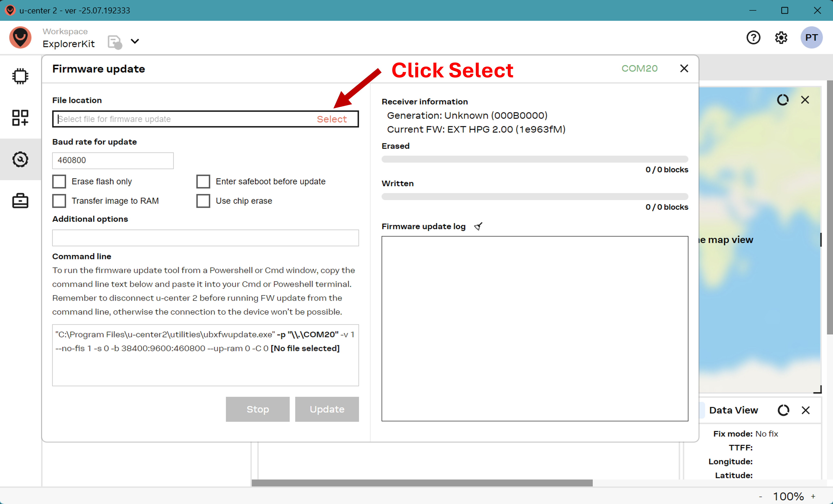This screenshot has width=833, height=504.
Task: Click the workspace save status icon
Action: [115, 42]
